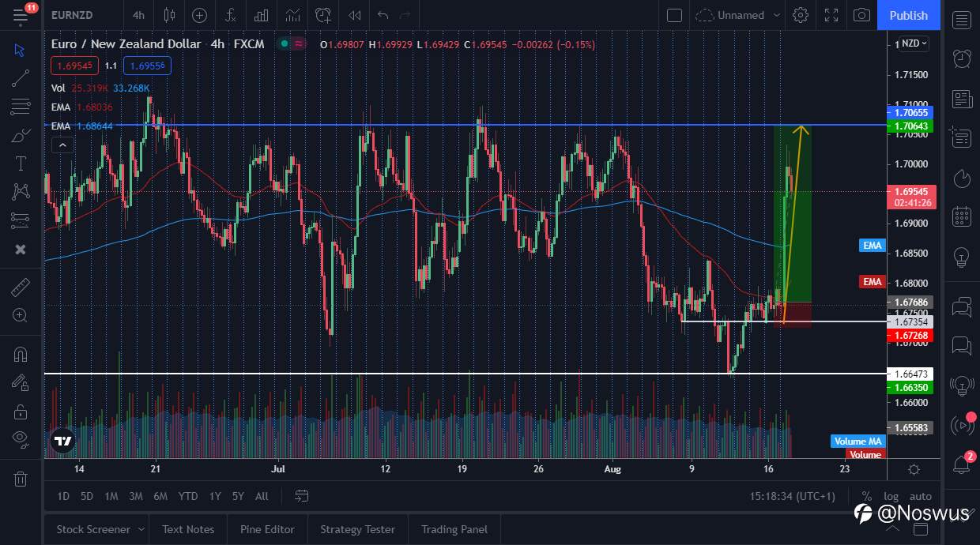
Task: Open the watchlist panel in the right sidebar
Action: click(x=961, y=21)
